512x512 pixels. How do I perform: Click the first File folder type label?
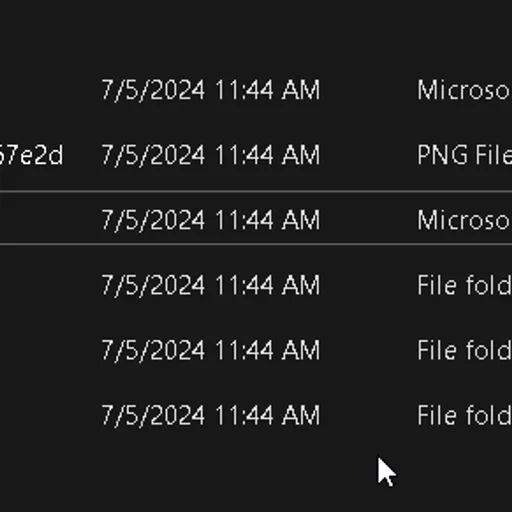(x=464, y=285)
